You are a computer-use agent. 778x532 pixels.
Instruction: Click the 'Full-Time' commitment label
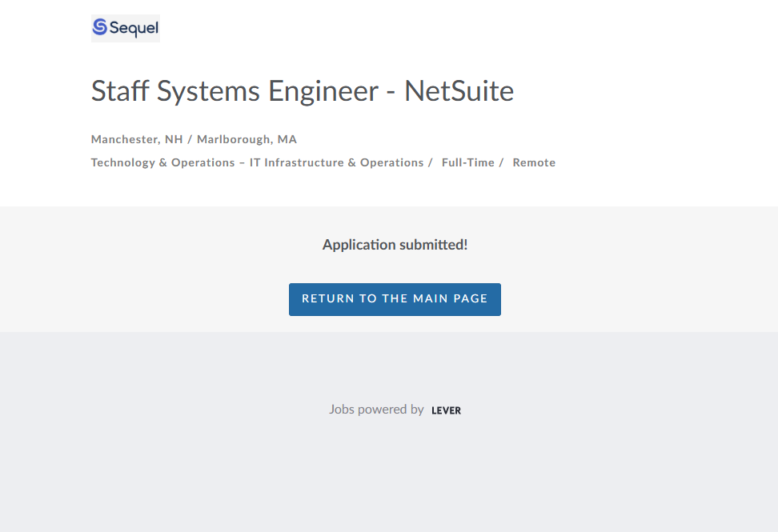point(468,162)
